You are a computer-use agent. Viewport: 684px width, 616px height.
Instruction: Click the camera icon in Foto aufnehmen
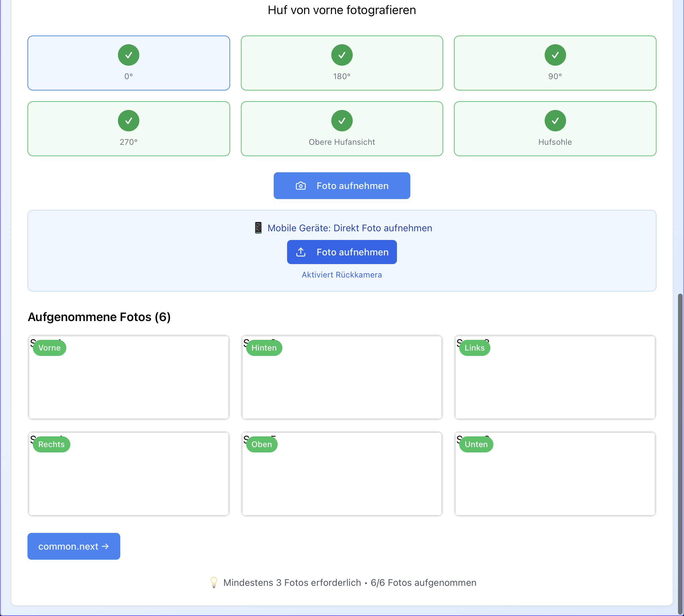300,186
